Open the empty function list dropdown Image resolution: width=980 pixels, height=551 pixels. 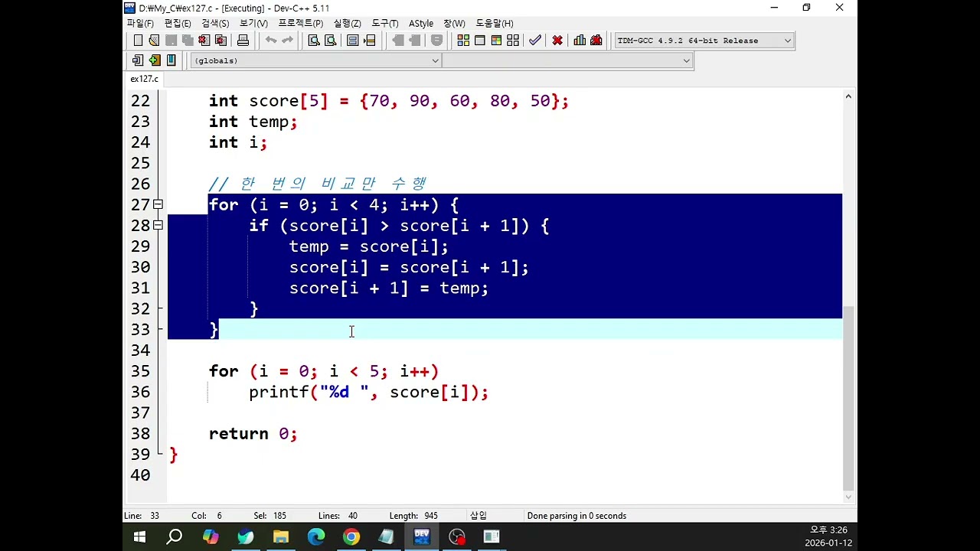[x=567, y=60]
